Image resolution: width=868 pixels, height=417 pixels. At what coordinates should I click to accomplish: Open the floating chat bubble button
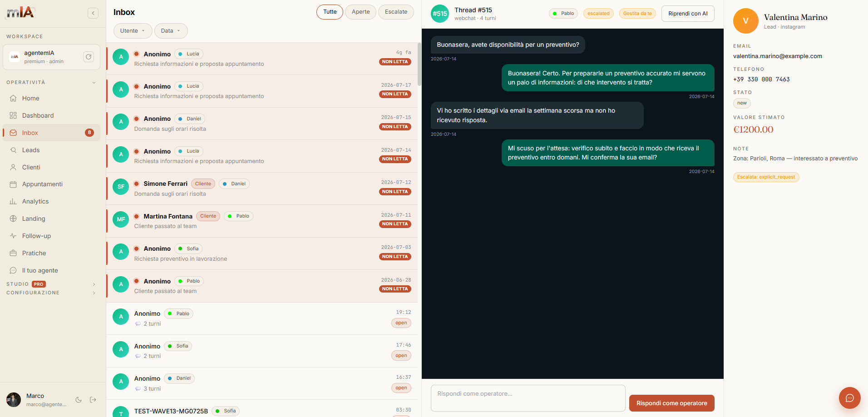(x=849, y=398)
